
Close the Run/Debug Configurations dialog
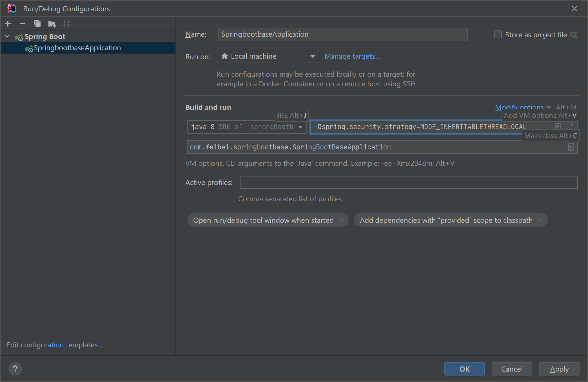pyautogui.click(x=574, y=8)
